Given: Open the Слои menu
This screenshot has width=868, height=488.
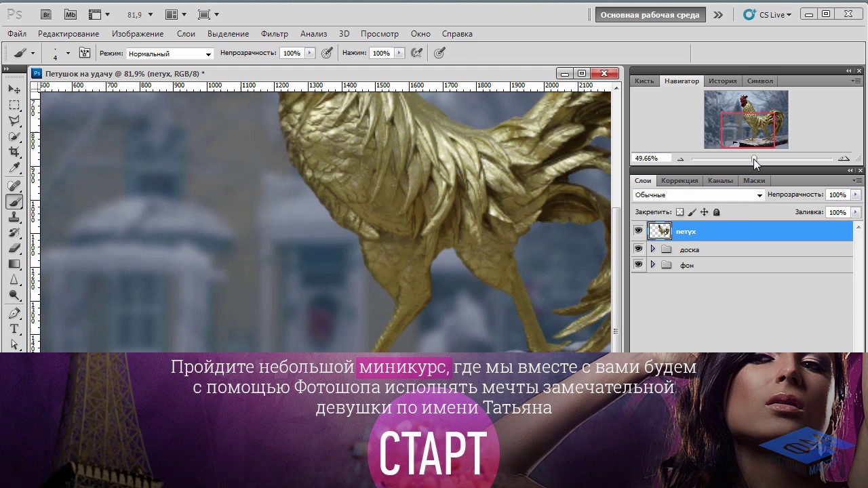Looking at the screenshot, I should [186, 34].
